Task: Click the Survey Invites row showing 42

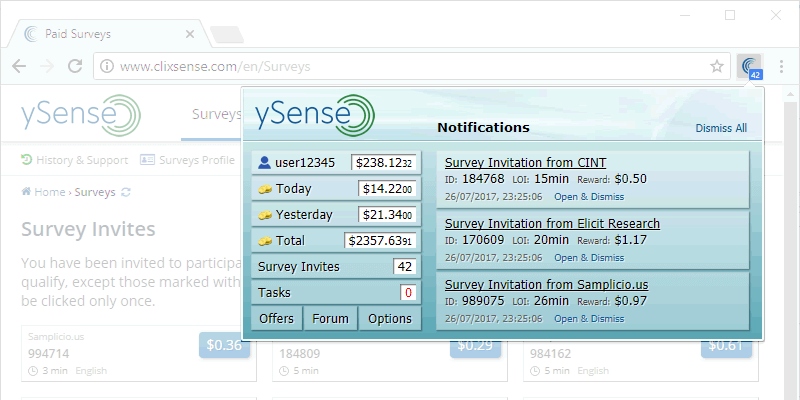Action: [x=336, y=266]
